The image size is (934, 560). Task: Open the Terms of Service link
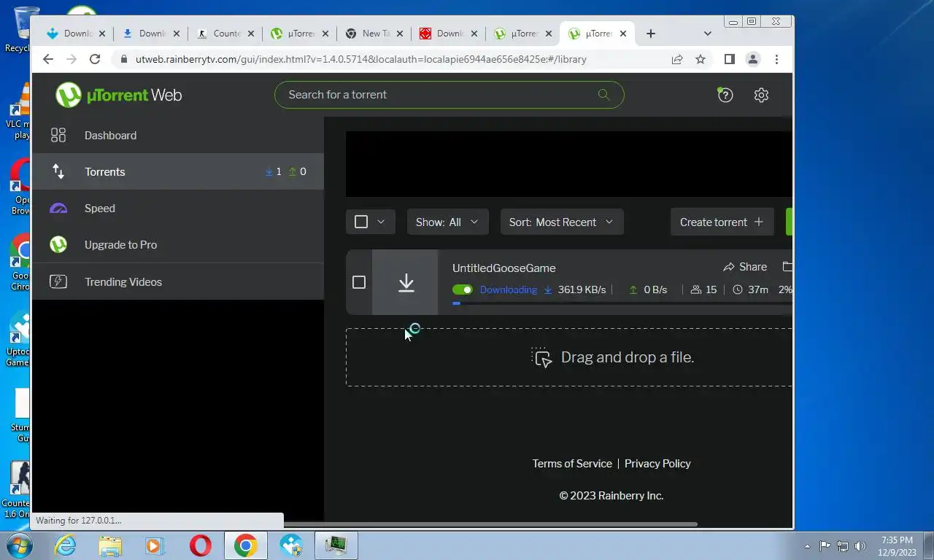pos(572,464)
